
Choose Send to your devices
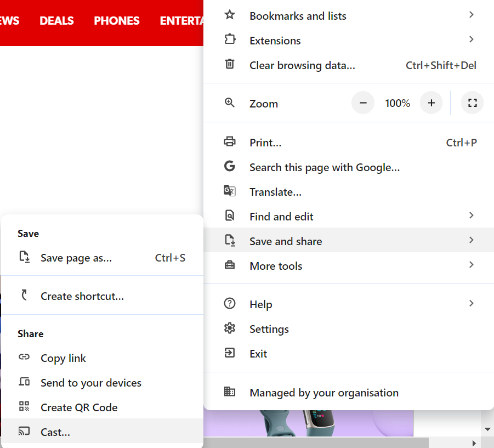[103, 382]
